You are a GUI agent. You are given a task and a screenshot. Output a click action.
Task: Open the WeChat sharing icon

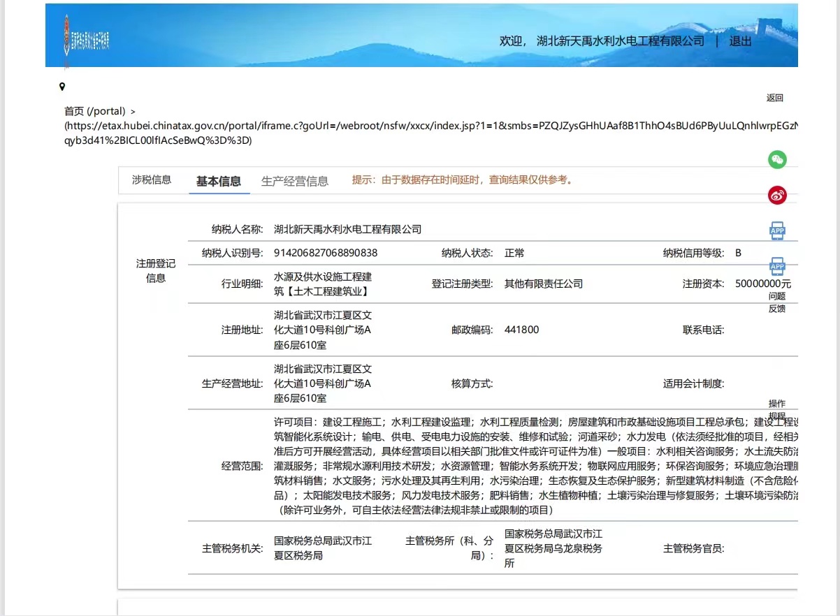777,160
